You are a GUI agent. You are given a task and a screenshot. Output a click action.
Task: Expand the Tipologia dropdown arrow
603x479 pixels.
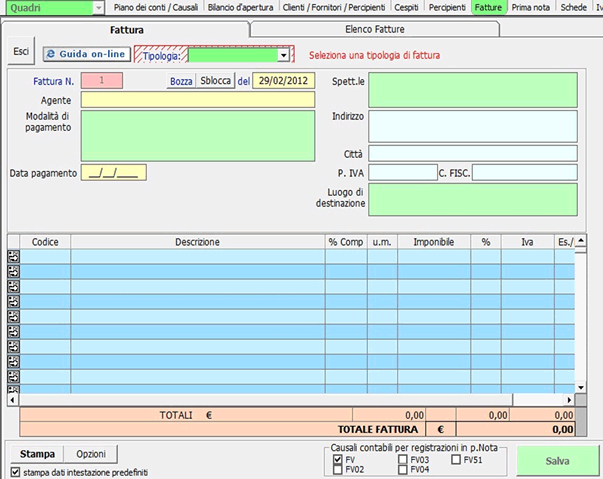283,55
